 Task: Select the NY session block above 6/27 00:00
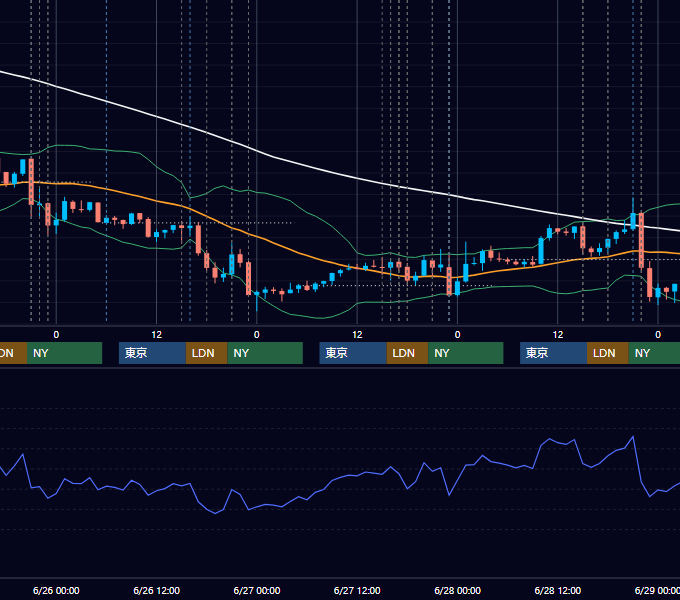click(x=265, y=353)
